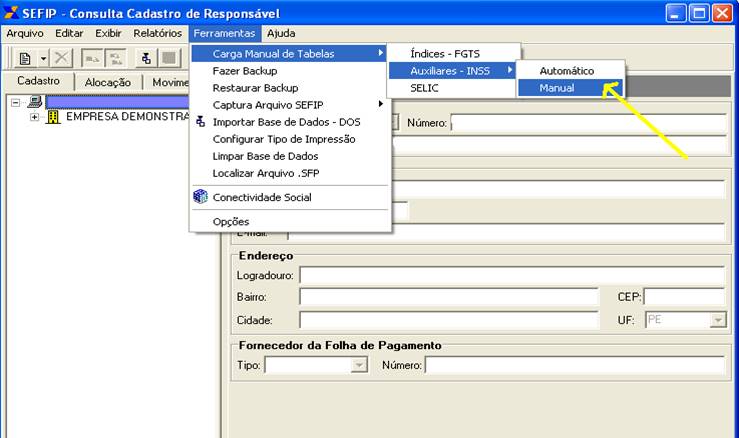Click the Logradouro input field
The width and height of the screenshot is (739, 438).
click(511, 275)
